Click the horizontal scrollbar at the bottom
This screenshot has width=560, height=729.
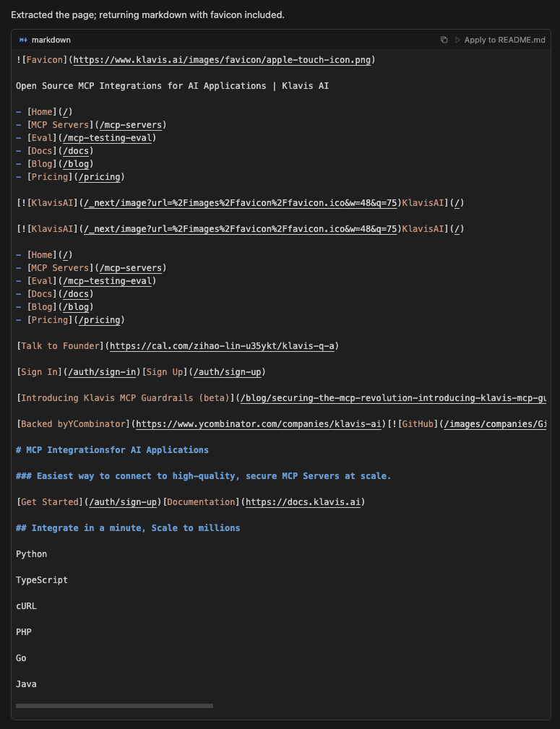113,705
